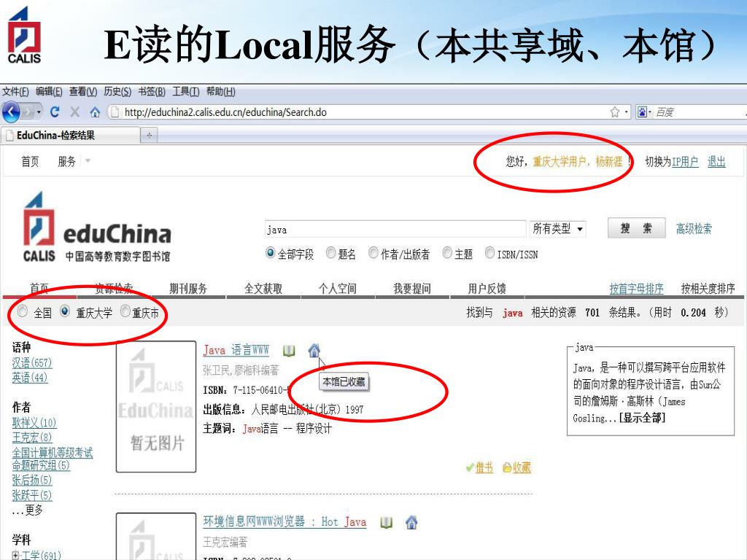Select the 主题 radio button
747x560 pixels.
(x=447, y=253)
